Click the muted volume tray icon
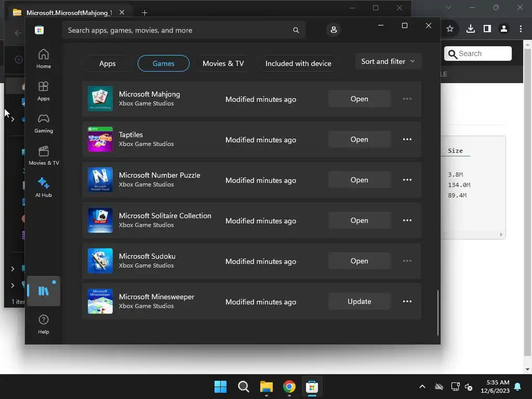 coord(469,387)
